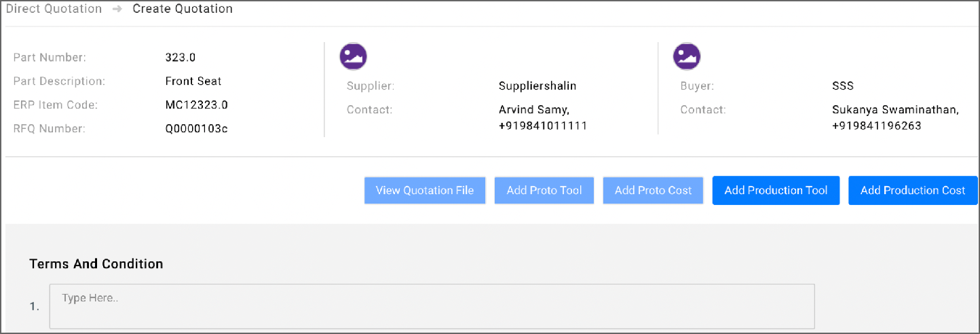The height and width of the screenshot is (334, 980).
Task: Select the Front Seat part description
Action: click(193, 81)
